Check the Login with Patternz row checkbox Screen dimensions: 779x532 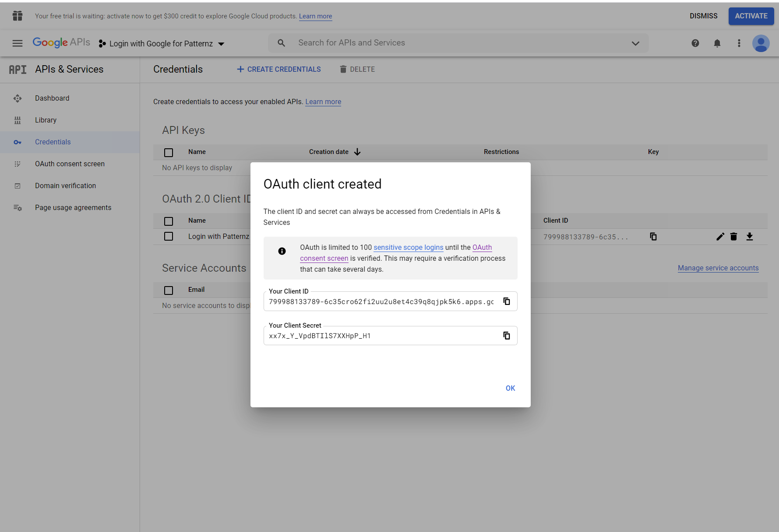tap(169, 236)
